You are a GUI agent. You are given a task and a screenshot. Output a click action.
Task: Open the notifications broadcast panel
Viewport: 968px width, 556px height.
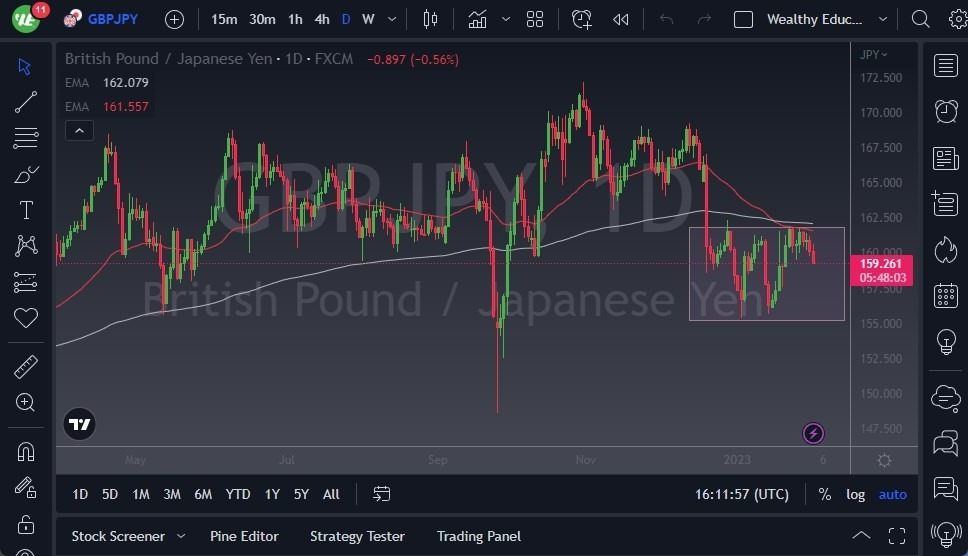[x=946, y=534]
